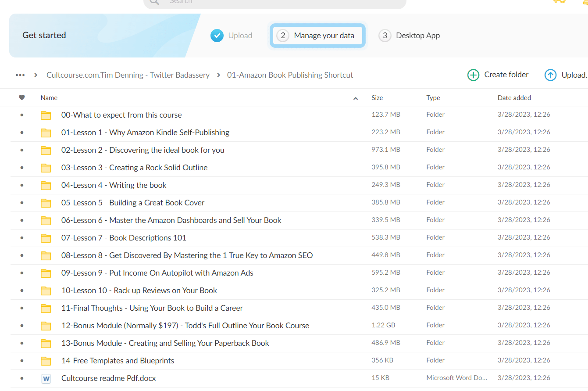588x391 pixels.
Task: Open 05-Lesson 5 Building a Great Book Cover
Action: coord(133,203)
